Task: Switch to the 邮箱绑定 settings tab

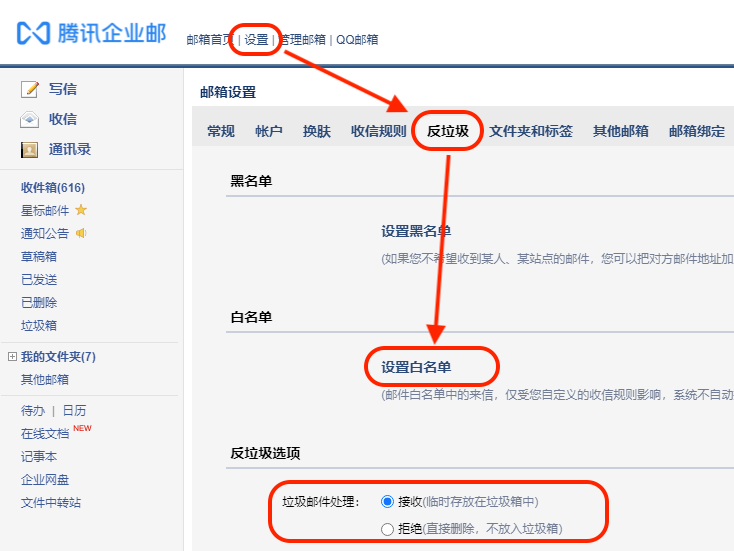Action: point(697,131)
